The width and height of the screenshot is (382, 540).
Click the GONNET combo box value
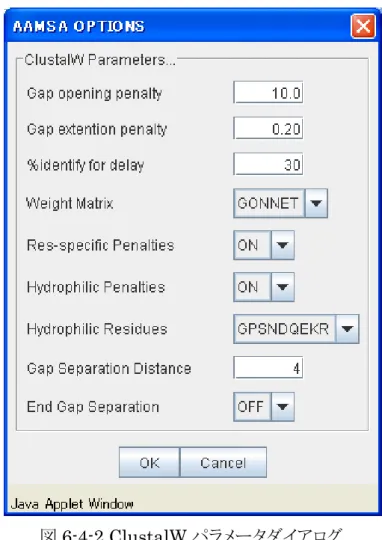pos(269,203)
